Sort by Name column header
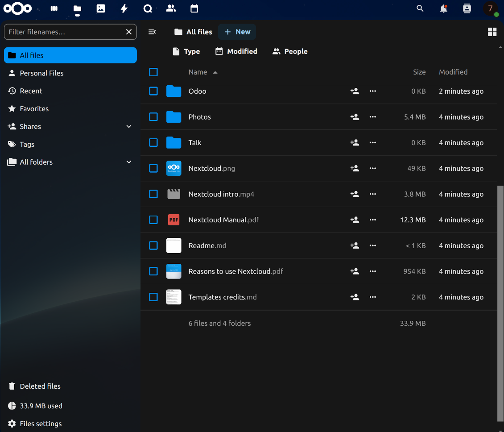Screen dimensions: 504x432 [203, 72]
